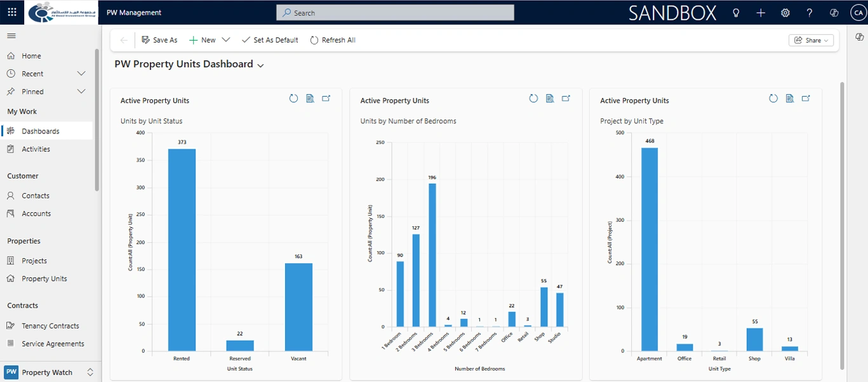Click the settings gear in the top bar
Screen dimensions: 868x382
click(785, 12)
